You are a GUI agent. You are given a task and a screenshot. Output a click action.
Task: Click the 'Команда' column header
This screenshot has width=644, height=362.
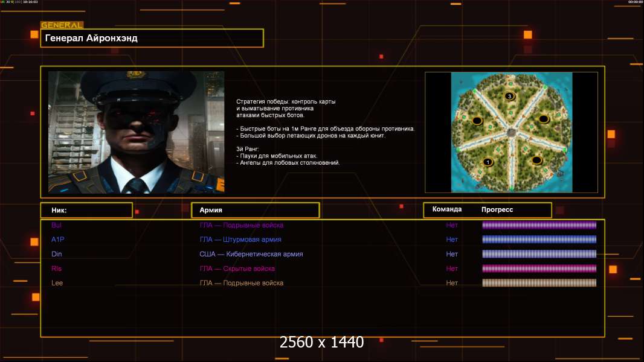(447, 209)
